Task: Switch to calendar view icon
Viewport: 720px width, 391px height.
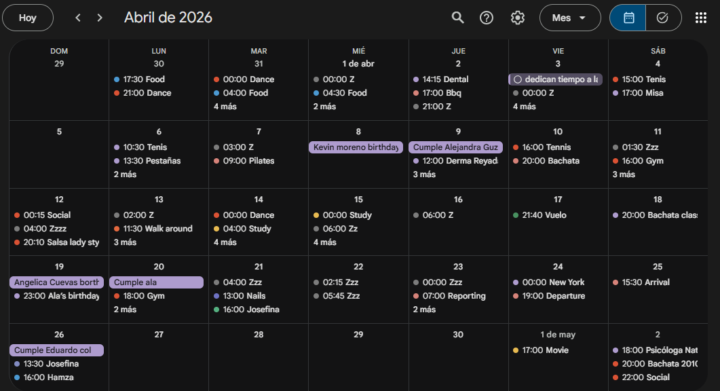Action: point(628,18)
